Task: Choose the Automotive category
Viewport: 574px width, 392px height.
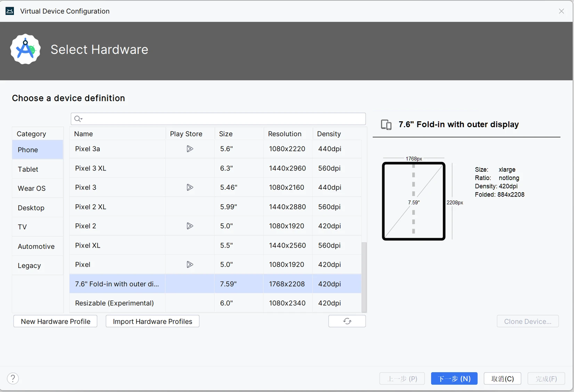Action: (36, 246)
